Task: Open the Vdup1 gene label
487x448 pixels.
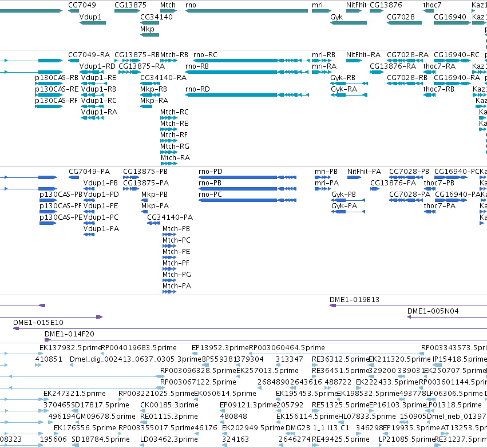Action: [x=90, y=17]
